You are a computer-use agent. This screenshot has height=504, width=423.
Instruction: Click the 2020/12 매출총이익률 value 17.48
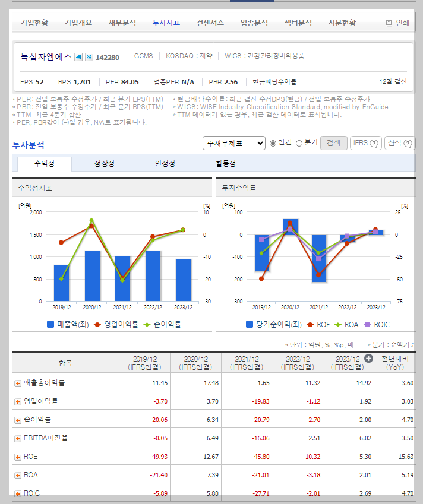pyautogui.click(x=211, y=383)
